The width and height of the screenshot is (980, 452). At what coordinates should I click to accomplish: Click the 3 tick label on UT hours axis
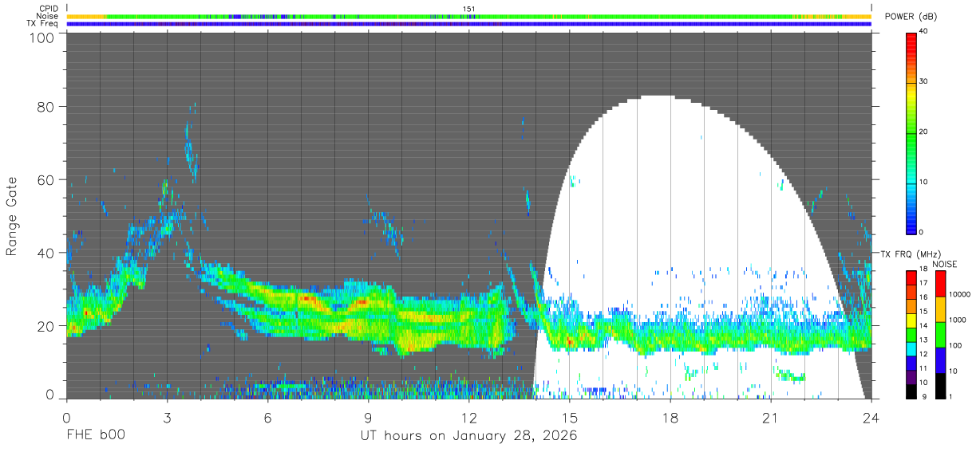[x=167, y=418]
